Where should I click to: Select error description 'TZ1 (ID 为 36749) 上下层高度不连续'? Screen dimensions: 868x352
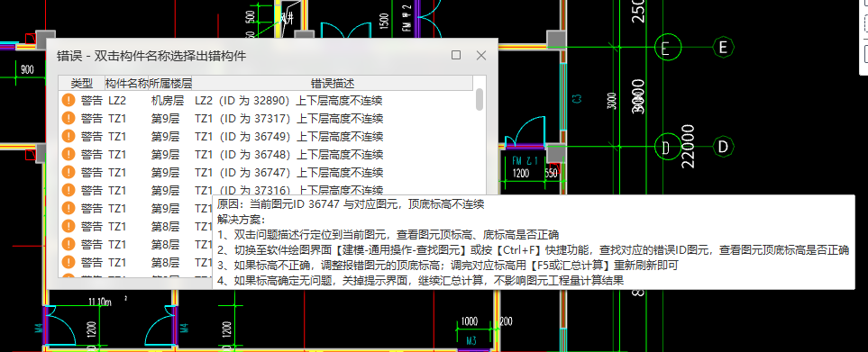(288, 137)
